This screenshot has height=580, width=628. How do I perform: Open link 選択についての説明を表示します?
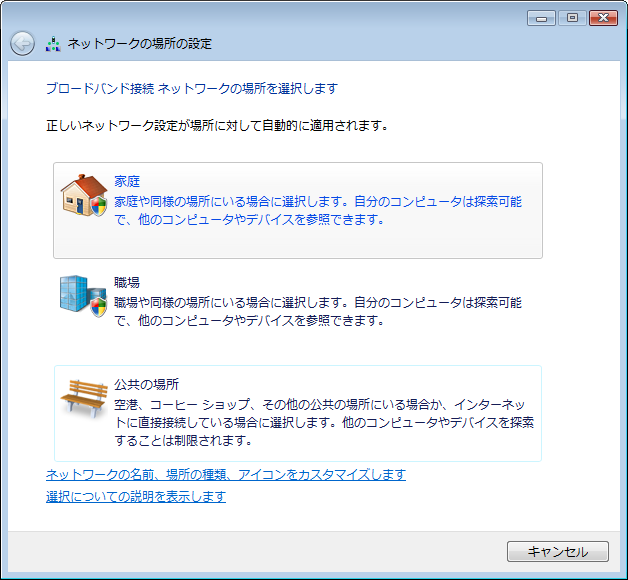(136, 497)
